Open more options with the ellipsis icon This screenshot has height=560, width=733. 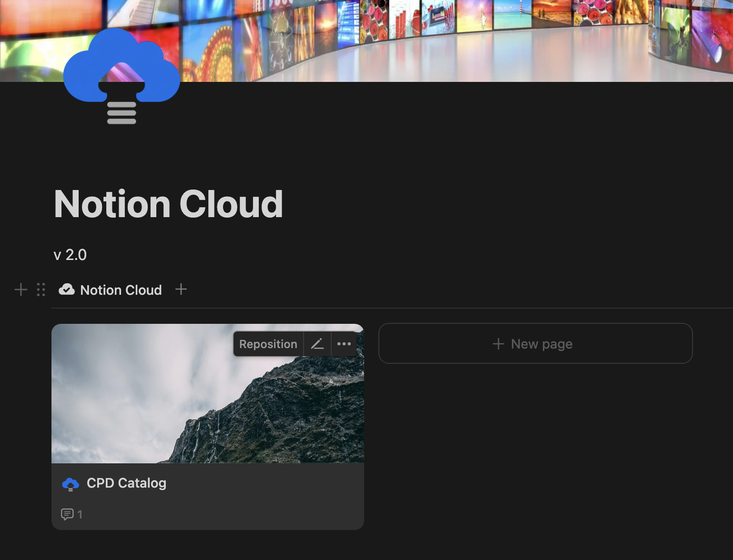point(344,343)
